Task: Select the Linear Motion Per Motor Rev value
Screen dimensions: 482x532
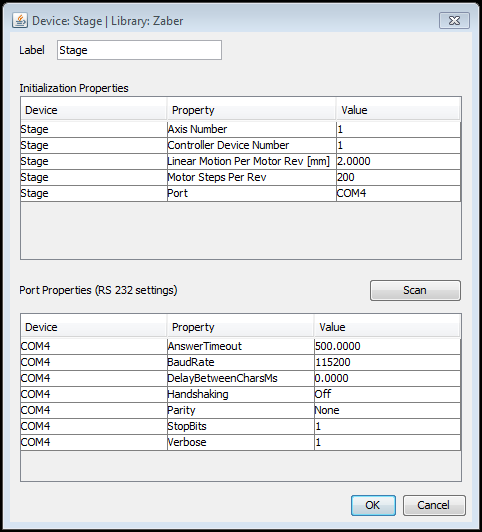Action: click(x=398, y=161)
